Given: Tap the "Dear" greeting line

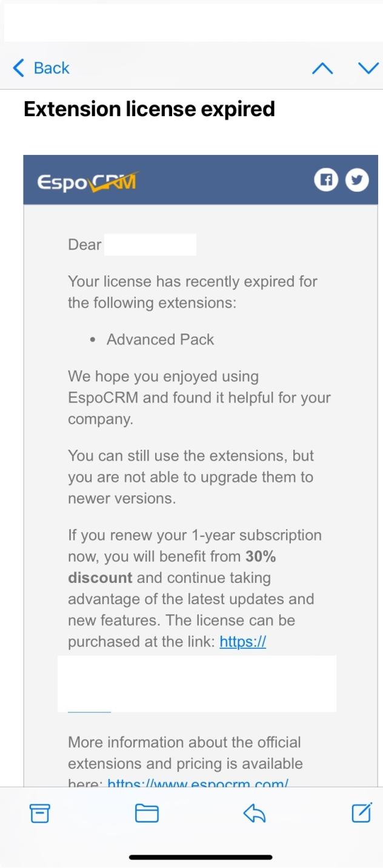Looking at the screenshot, I should click(85, 245).
